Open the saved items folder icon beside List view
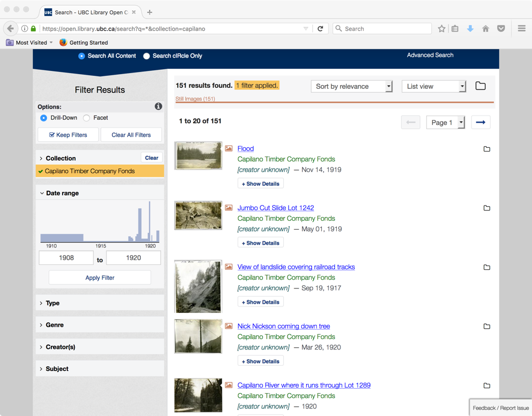This screenshot has height=416, width=532. coord(480,86)
